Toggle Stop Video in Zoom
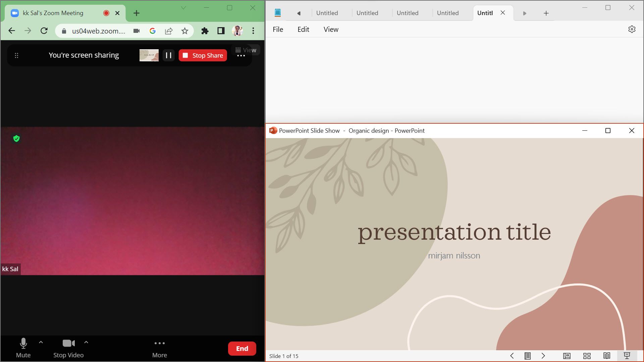644x362 pixels. 68,348
